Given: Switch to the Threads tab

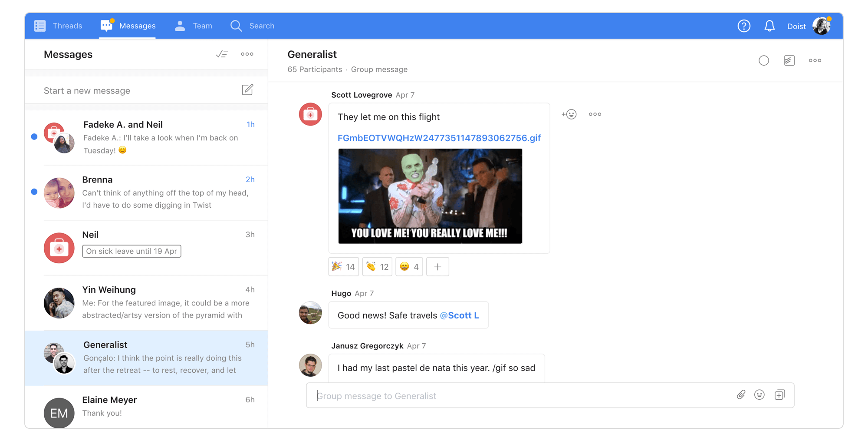Looking at the screenshot, I should click(x=58, y=26).
